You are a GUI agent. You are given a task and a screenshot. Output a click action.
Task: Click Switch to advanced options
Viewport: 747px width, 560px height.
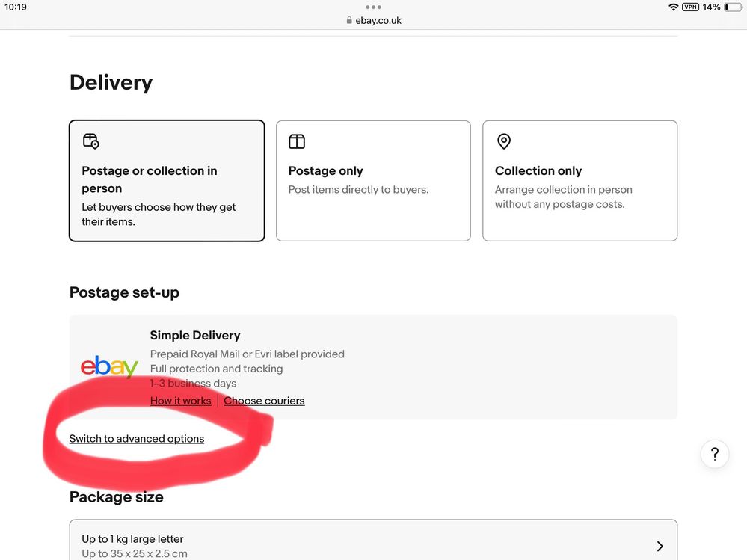tap(137, 439)
